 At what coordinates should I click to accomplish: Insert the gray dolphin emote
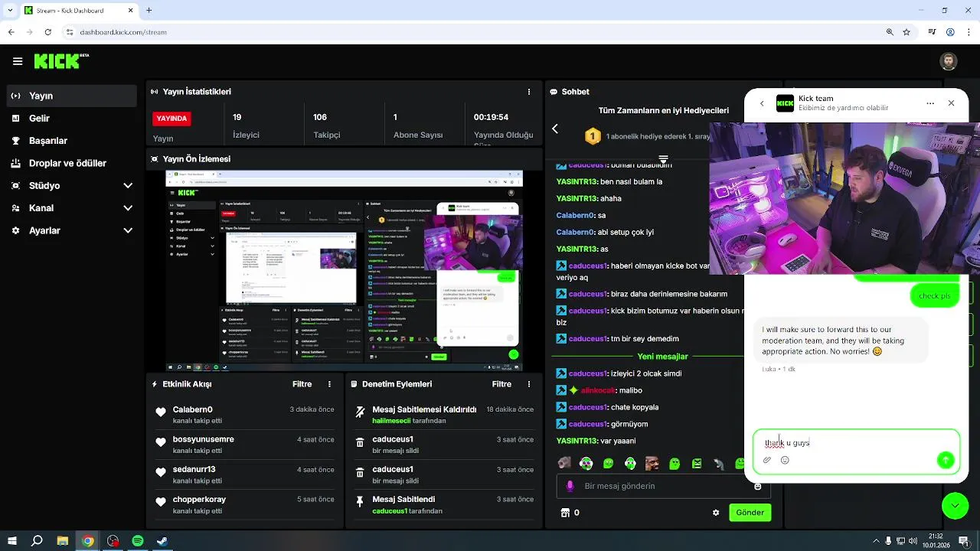click(x=719, y=463)
